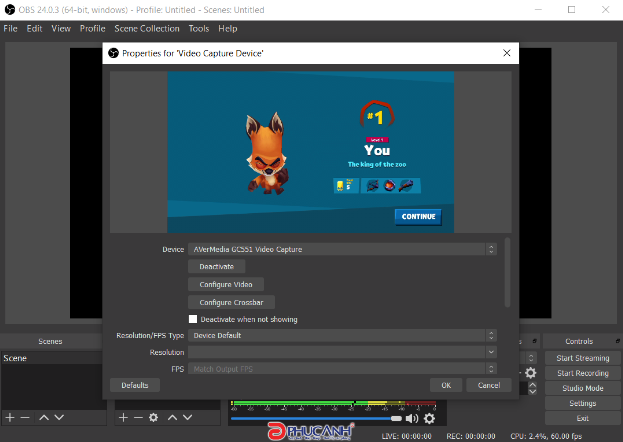Click the Controls panel header label

579,341
